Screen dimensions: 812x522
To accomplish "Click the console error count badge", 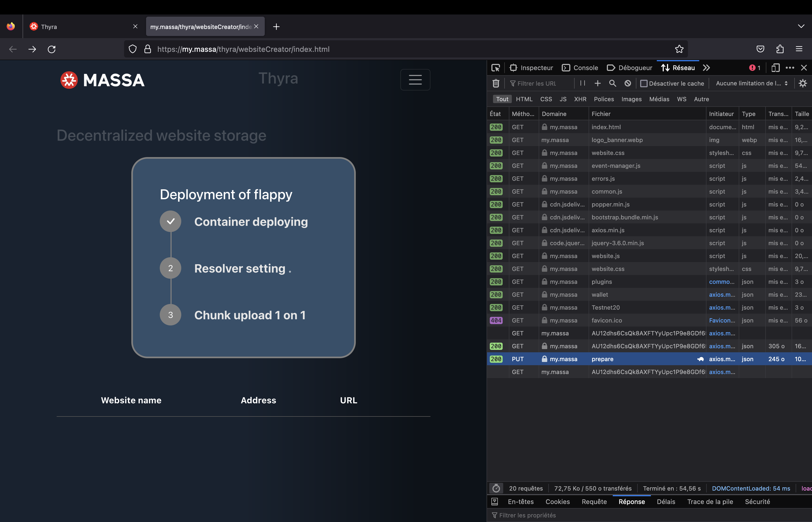I will click(x=754, y=67).
